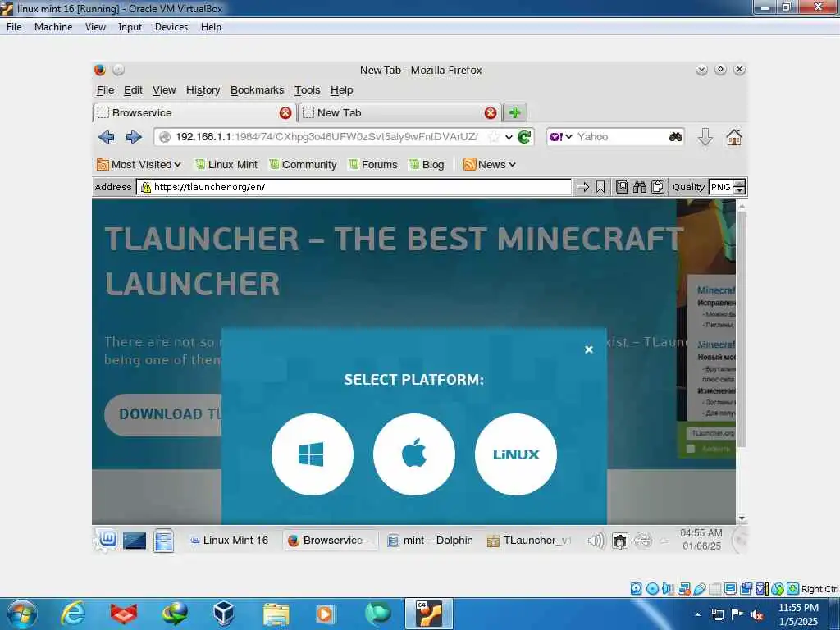The image size is (840, 630).
Task: Open the URL history dropdown arrow
Action: tap(509, 137)
